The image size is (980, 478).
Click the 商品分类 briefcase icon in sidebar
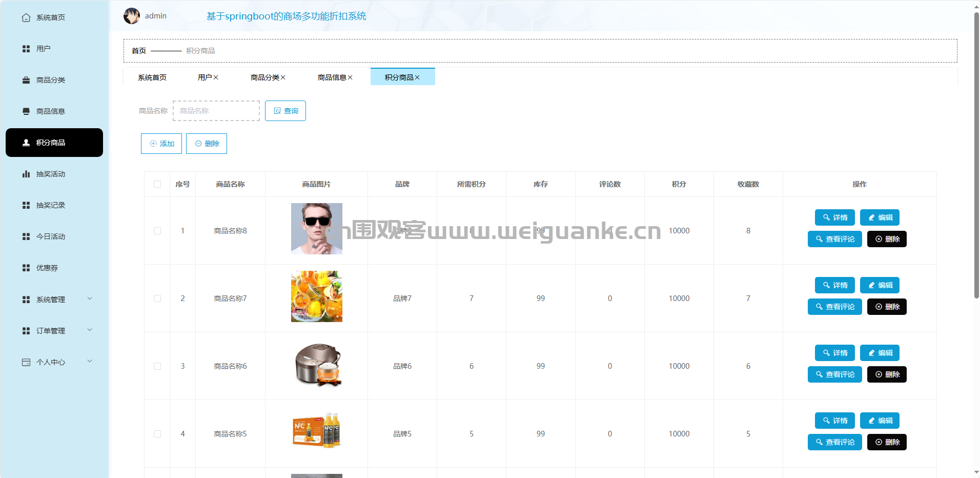pyautogui.click(x=26, y=80)
